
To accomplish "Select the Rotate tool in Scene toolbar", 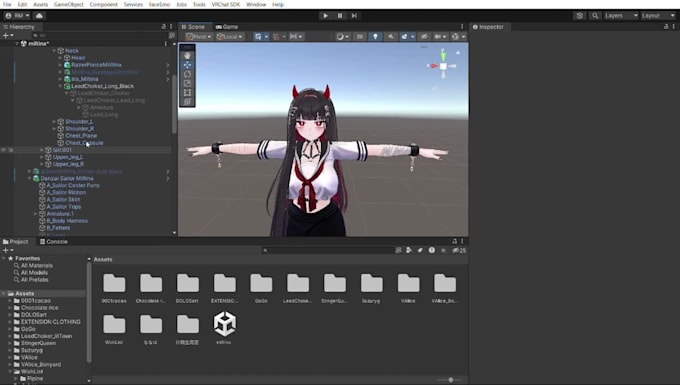I will [x=187, y=74].
